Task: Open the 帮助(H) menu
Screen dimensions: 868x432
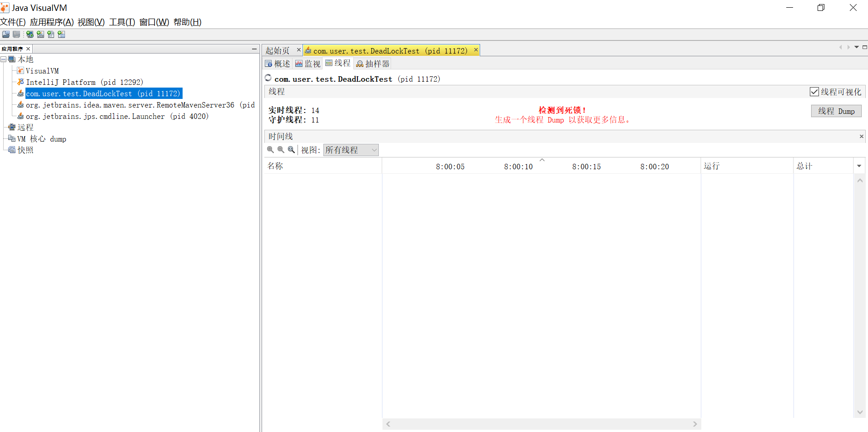Action: [187, 22]
